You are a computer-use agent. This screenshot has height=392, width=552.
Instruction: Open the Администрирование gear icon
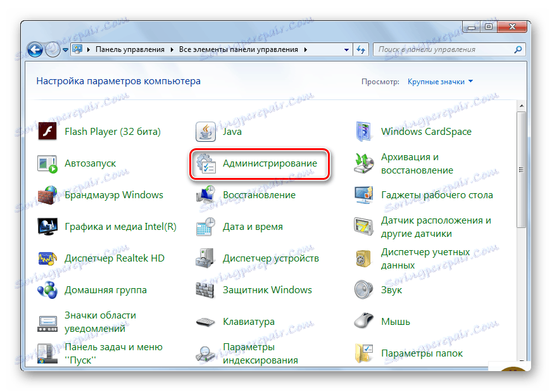coord(206,163)
